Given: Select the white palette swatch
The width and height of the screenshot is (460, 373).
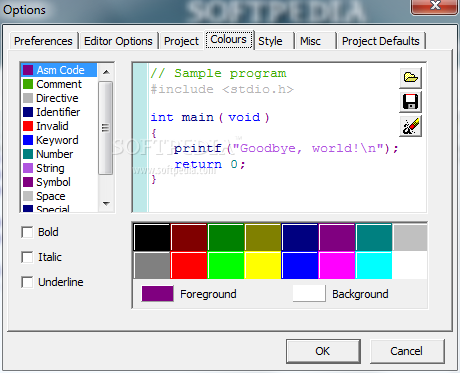Looking at the screenshot, I should (x=410, y=265).
